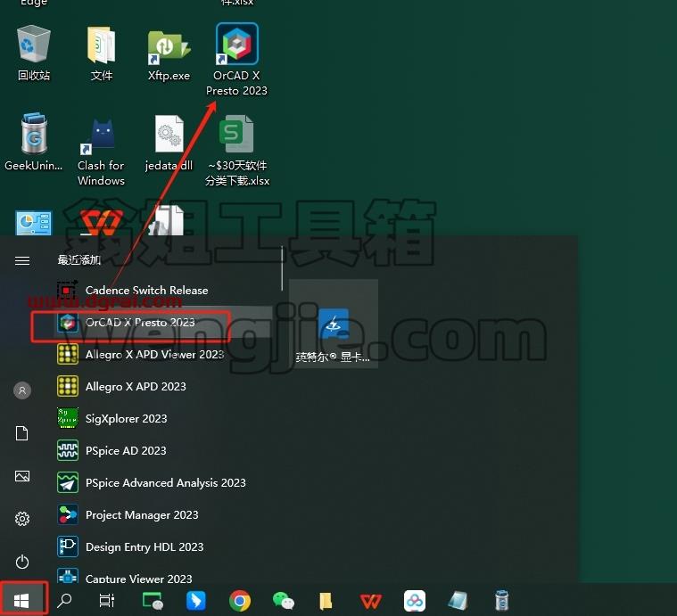The height and width of the screenshot is (616, 677).
Task: Open WeChat from the taskbar
Action: pyautogui.click(x=284, y=601)
